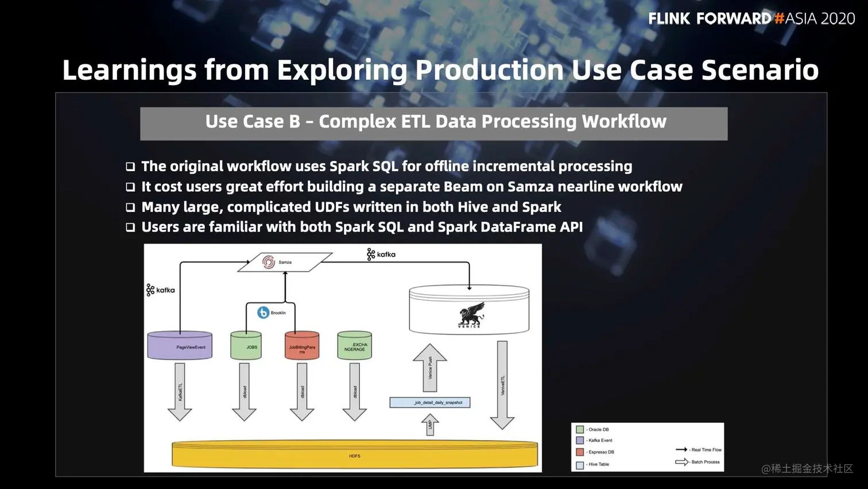This screenshot has width=868, height=489.
Task: Click the 'Oracle DB' legend label
Action: click(598, 429)
